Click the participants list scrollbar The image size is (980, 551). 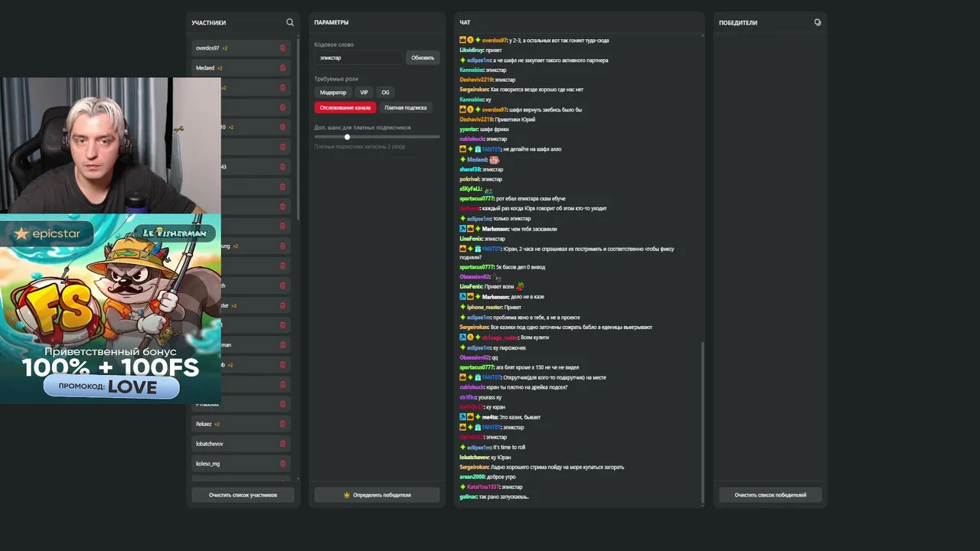pyautogui.click(x=297, y=130)
